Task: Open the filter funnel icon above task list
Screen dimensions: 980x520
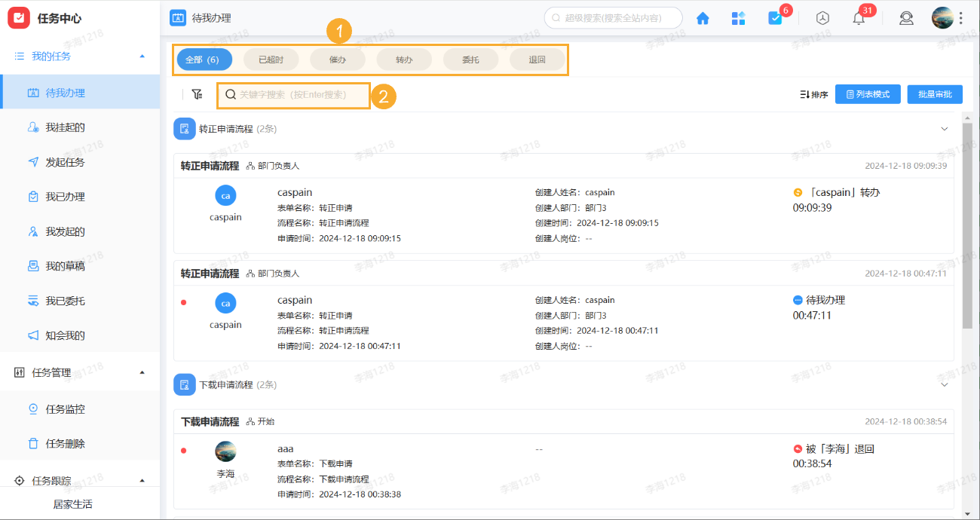Action: tap(197, 94)
